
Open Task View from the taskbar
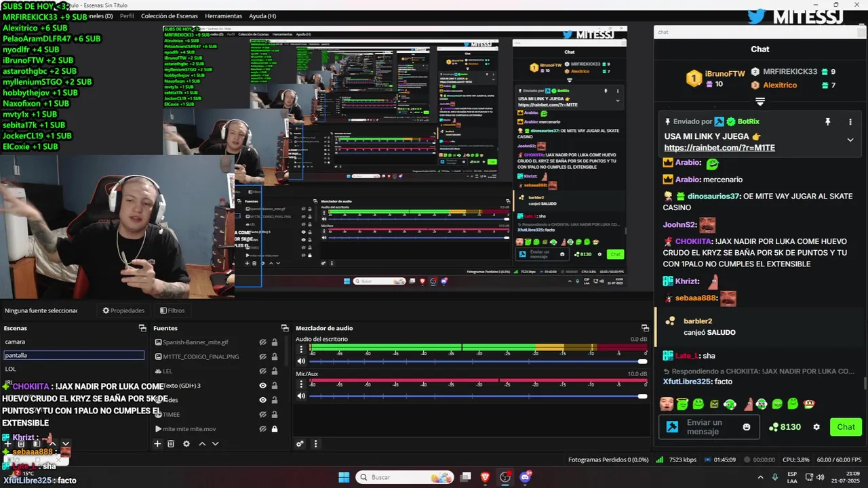[466, 477]
